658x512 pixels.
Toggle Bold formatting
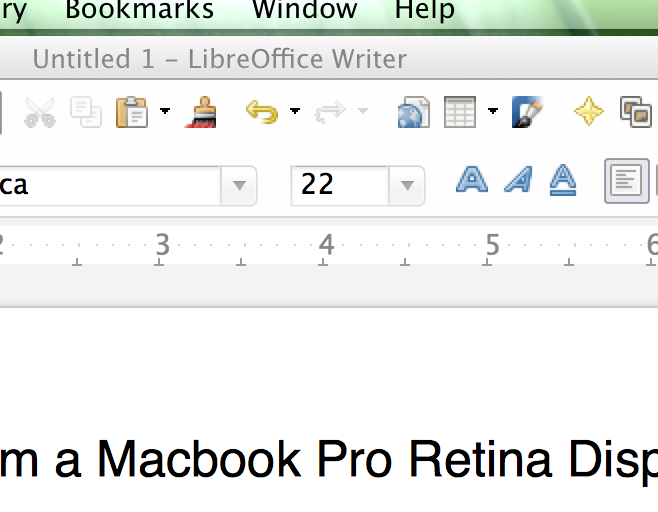coord(472,180)
